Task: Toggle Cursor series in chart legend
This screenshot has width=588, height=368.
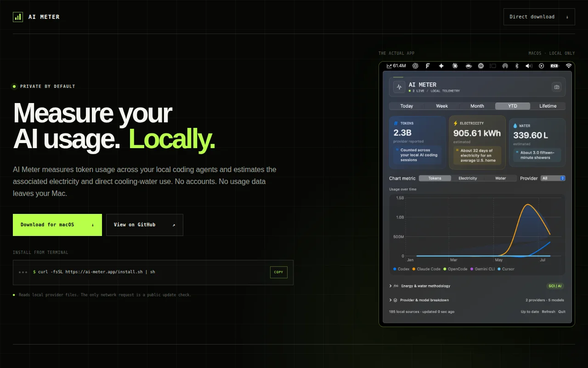Action: (506, 269)
